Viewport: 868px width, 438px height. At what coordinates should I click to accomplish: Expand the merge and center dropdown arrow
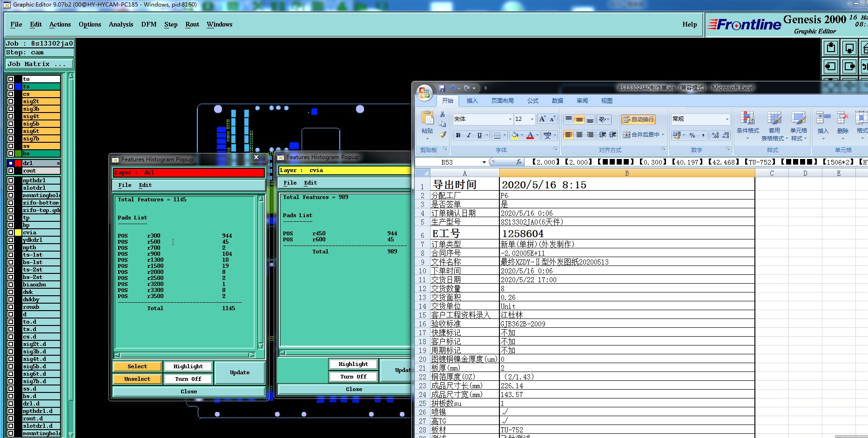click(663, 135)
